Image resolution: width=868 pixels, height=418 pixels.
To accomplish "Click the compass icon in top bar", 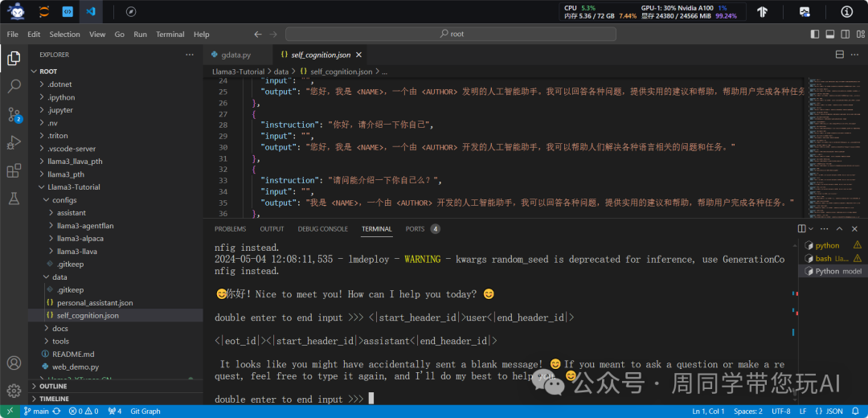I will coord(131,11).
